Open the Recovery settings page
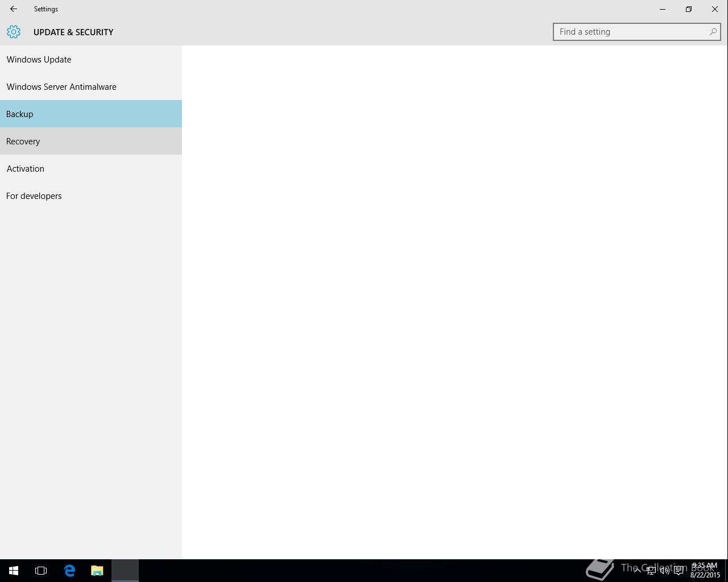 click(x=91, y=141)
